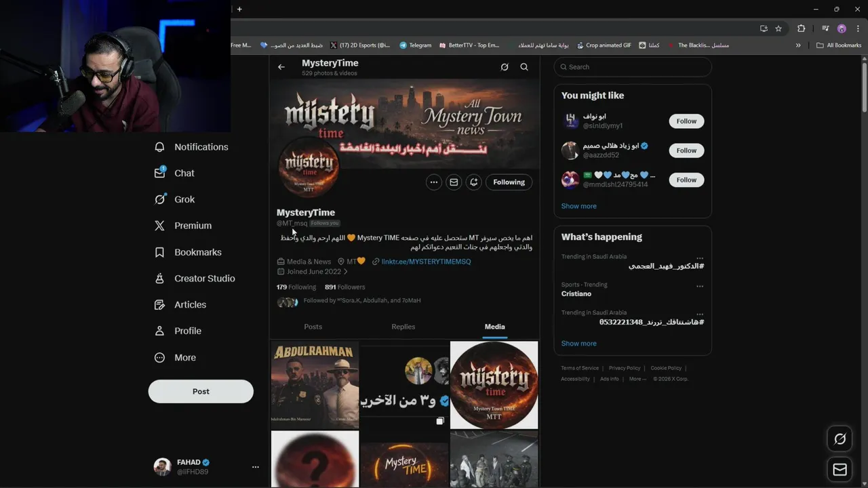
Task: Open Chrome three-dot menu
Action: pyautogui.click(x=857, y=28)
